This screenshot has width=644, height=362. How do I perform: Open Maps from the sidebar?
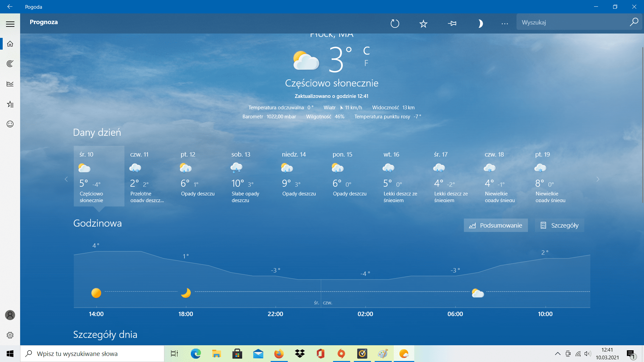10,64
